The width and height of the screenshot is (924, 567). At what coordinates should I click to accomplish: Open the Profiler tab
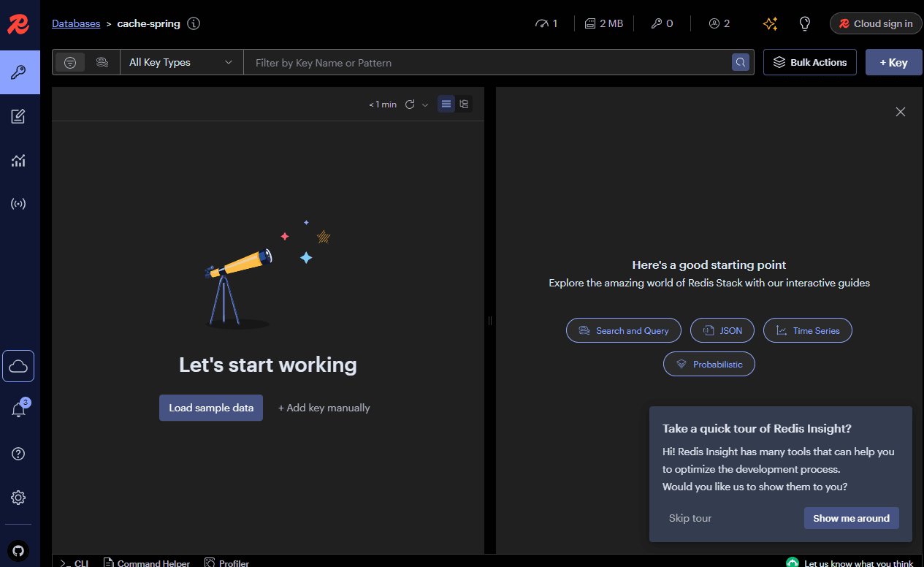(x=227, y=563)
